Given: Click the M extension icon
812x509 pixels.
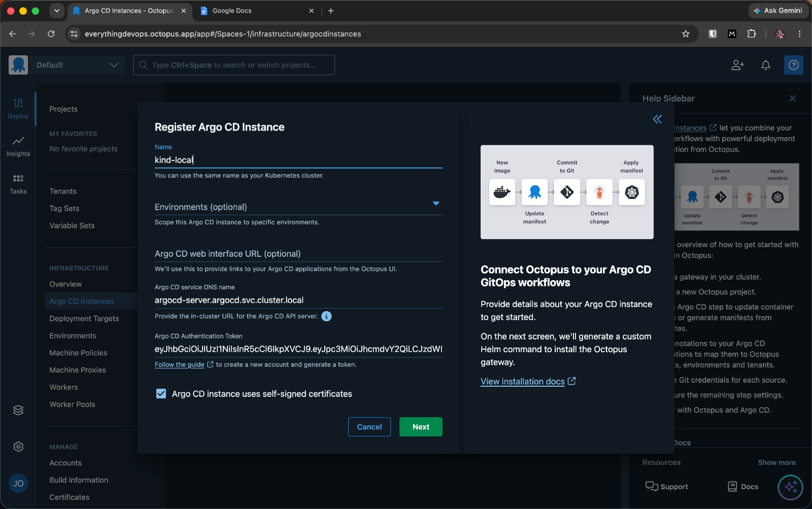Looking at the screenshot, I should tap(732, 34).
